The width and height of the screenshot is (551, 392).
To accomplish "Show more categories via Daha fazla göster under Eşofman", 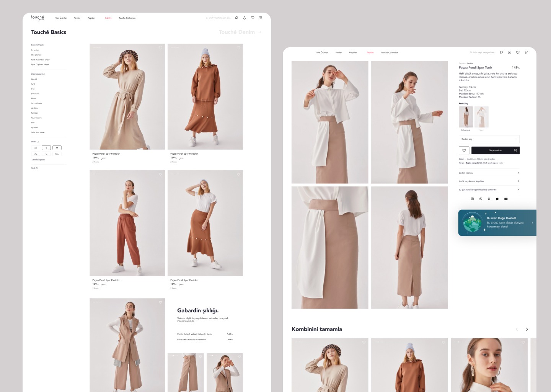I will (x=38, y=132).
